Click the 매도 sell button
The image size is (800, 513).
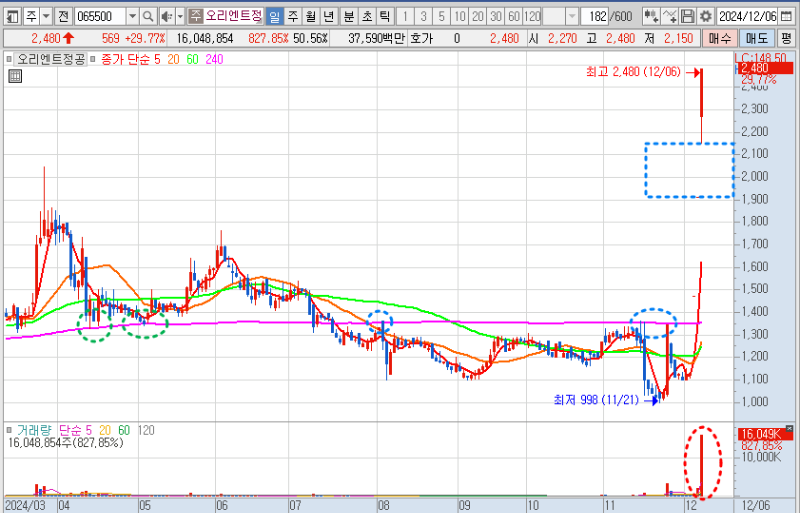tap(756, 38)
